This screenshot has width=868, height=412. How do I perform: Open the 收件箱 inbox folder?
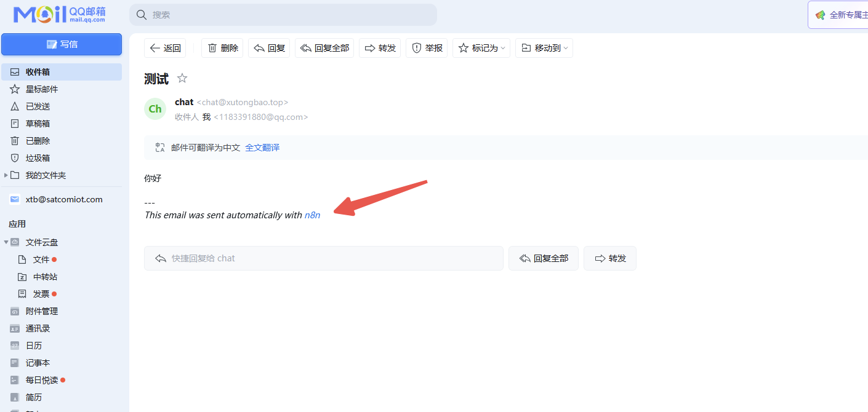click(62, 72)
